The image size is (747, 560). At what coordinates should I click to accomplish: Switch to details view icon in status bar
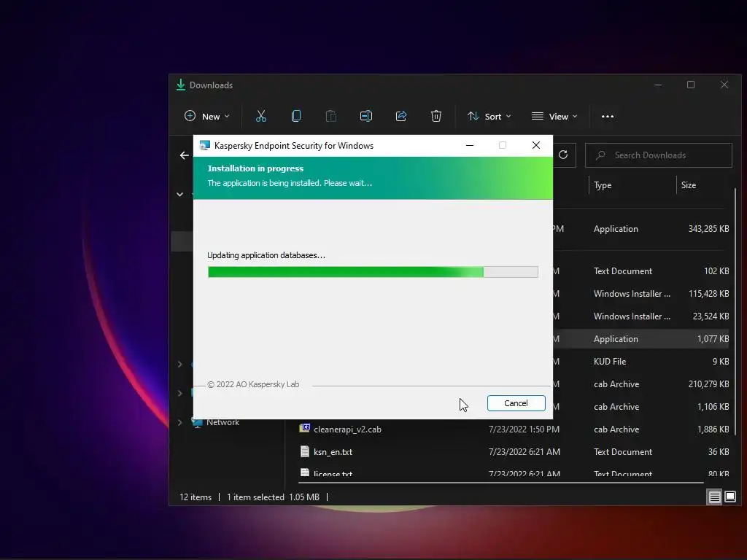pos(715,497)
